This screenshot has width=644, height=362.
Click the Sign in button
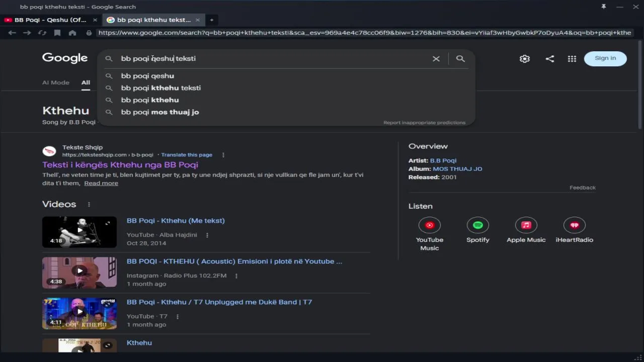coord(605,58)
